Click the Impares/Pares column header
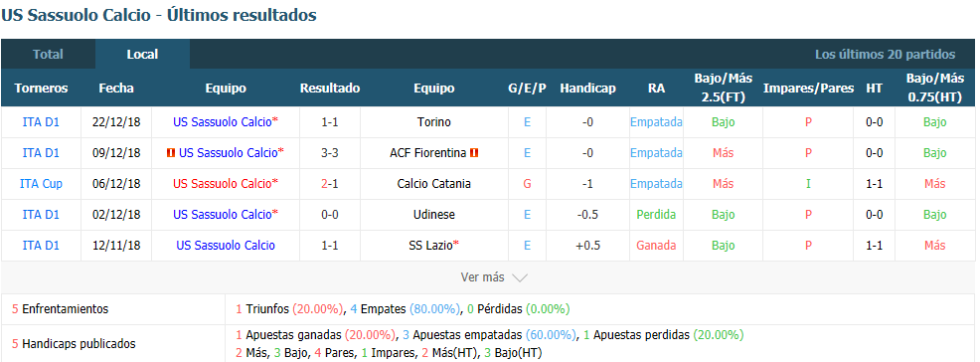Image resolution: width=980 pixels, height=362 pixels. pyautogui.click(x=808, y=89)
